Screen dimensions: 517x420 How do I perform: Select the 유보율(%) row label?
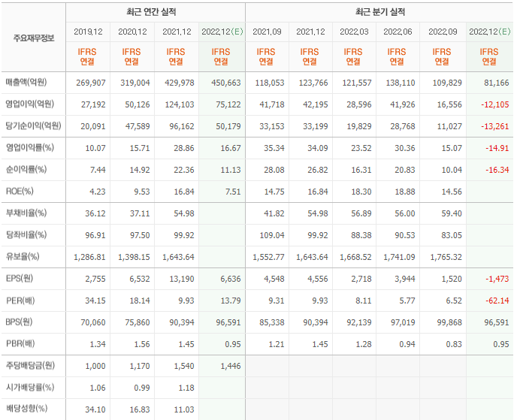point(23,256)
